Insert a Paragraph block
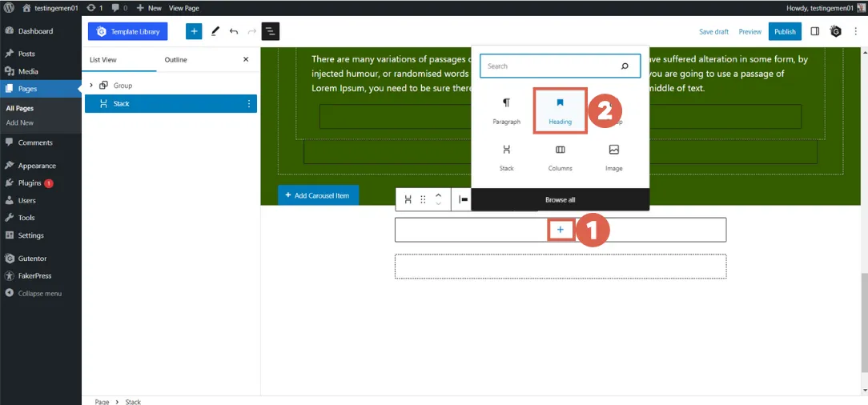This screenshot has width=868, height=405. tap(507, 110)
